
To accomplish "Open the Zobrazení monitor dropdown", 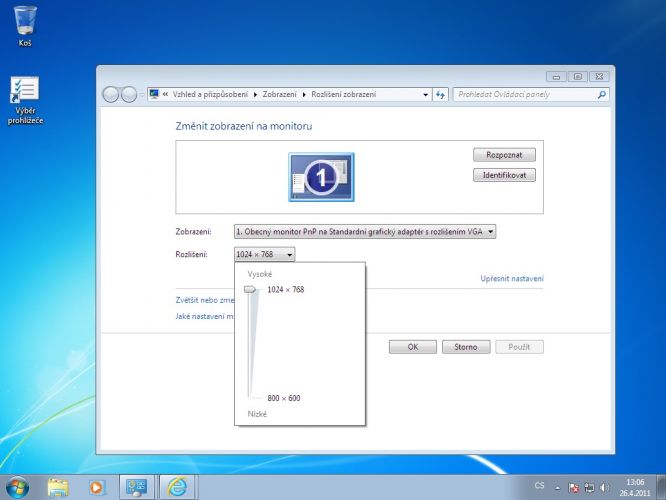I will 365,232.
